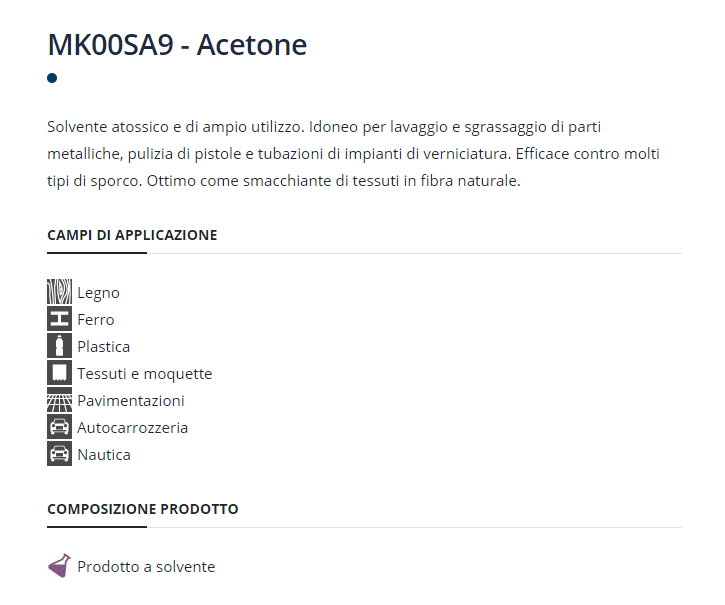725x605 pixels.
Task: Click the Plastica text label
Action: click(x=103, y=347)
